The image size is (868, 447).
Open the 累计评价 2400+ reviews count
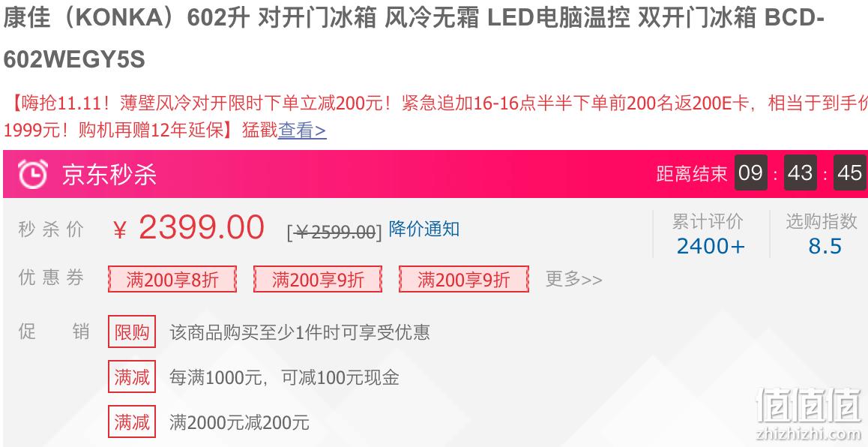pyautogui.click(x=711, y=246)
